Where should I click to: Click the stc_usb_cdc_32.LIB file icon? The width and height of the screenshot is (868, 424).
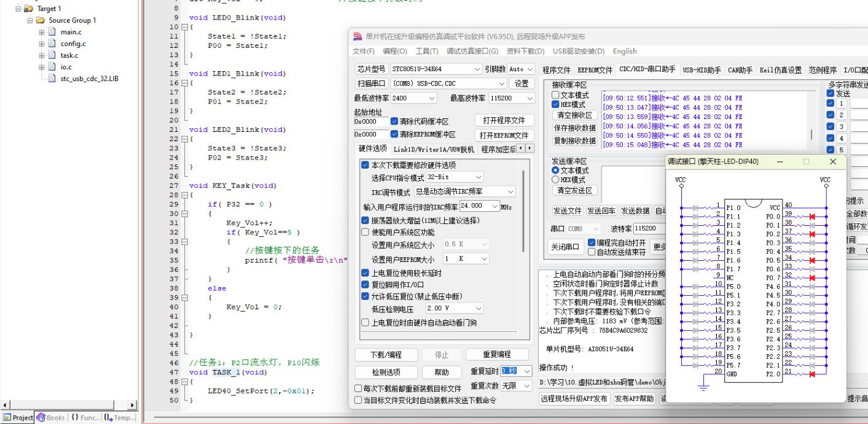[x=52, y=79]
